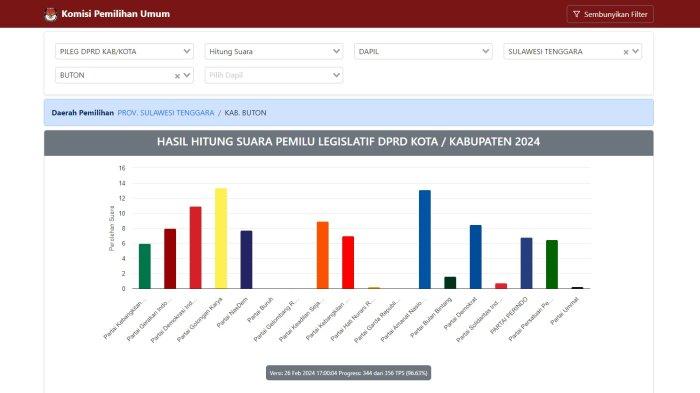Select the green Persatuan Pembangunan bar
This screenshot has height=393, width=700.
tap(552, 264)
